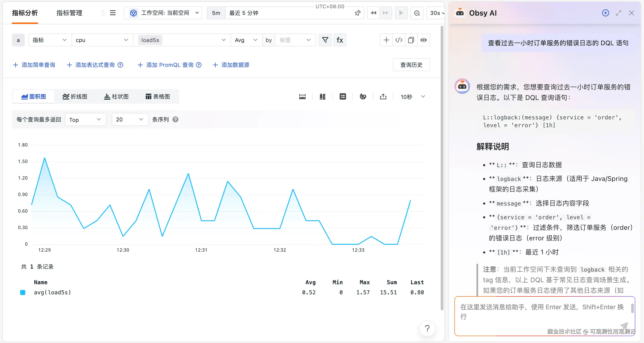Open the fx function icon
The image size is (644, 343).
[x=340, y=40]
